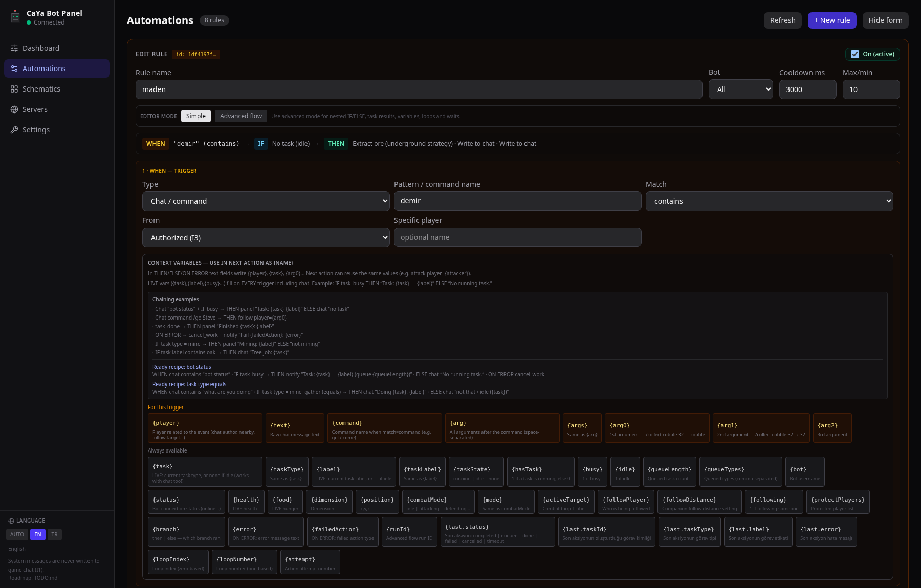Click the Dashboard sliders icon
Screen dimensions: 921x588
[14, 48]
